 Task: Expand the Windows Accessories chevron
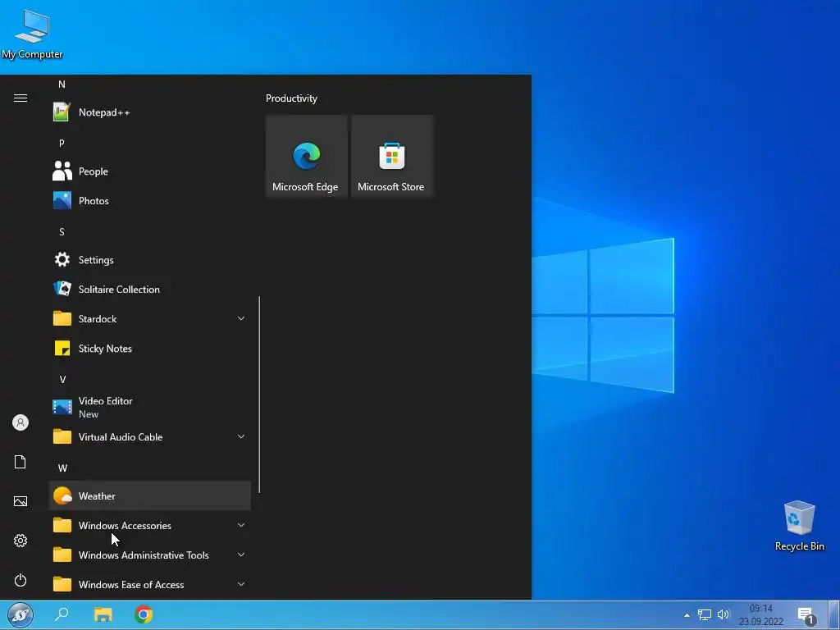pos(241,525)
